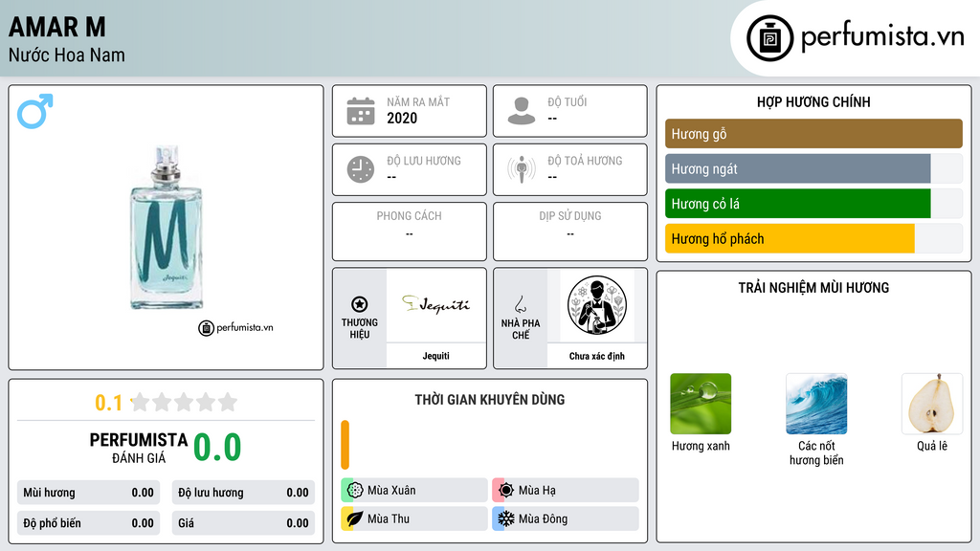Click the ĐỘ TOẢ HƯƠNG label
Screen dimensions: 980x551
coord(585,161)
